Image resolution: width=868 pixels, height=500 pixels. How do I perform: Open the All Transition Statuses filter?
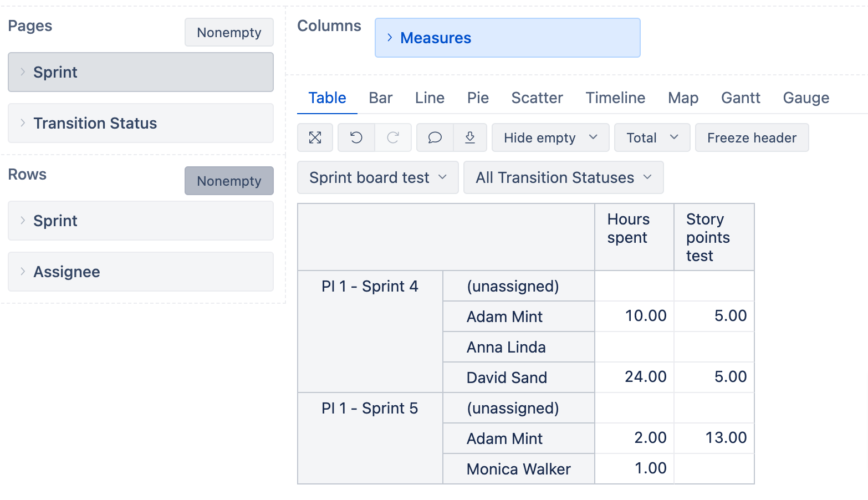pos(563,177)
